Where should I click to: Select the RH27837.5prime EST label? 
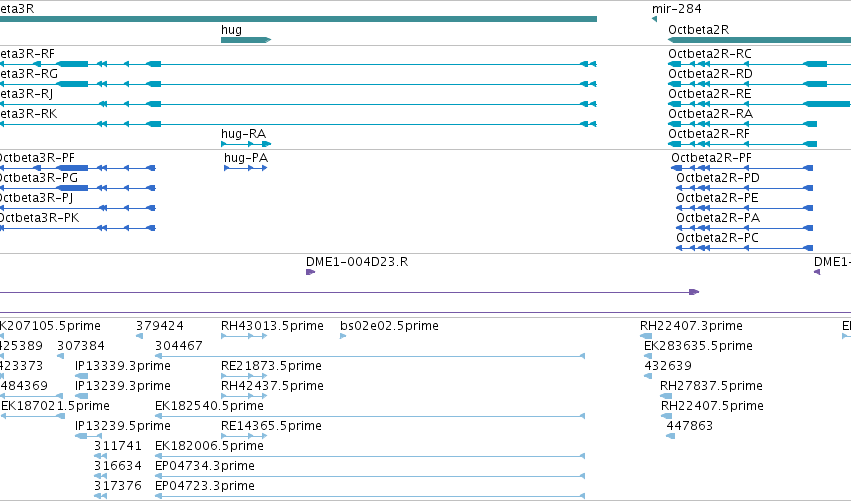pyautogui.click(x=711, y=386)
